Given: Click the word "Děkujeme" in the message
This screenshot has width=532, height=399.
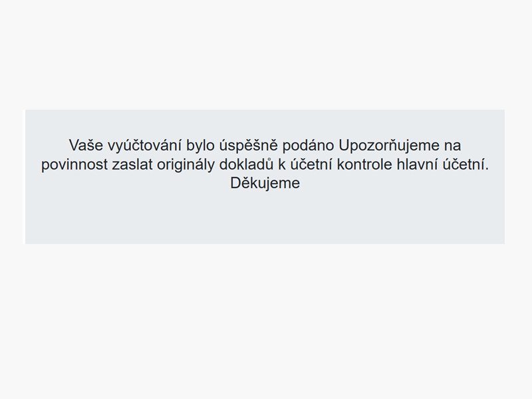Looking at the screenshot, I should 265,184.
